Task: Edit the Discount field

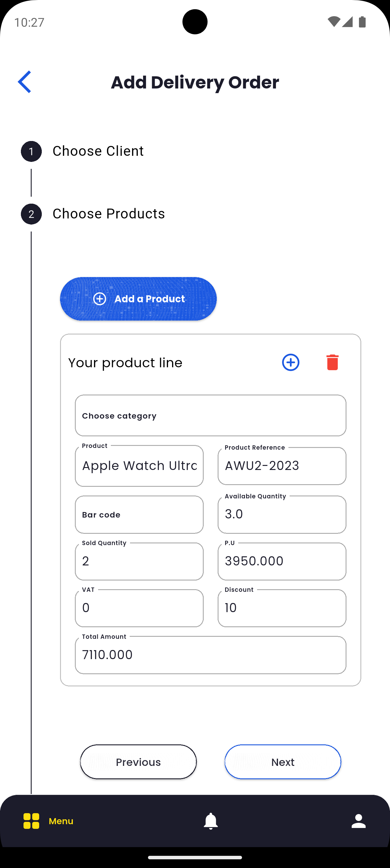Action: (x=282, y=608)
